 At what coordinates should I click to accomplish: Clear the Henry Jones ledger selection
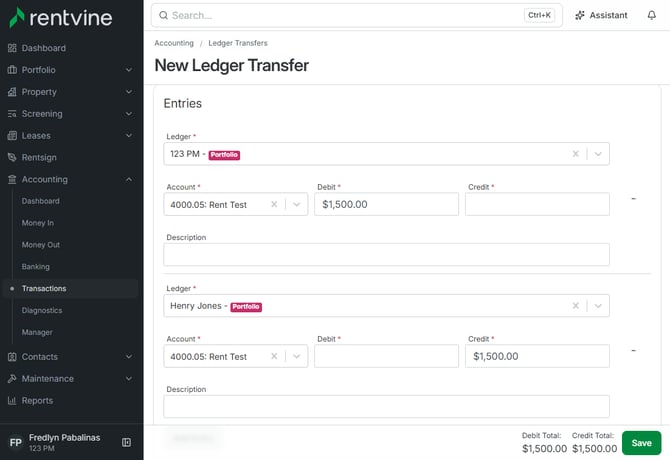(x=576, y=306)
